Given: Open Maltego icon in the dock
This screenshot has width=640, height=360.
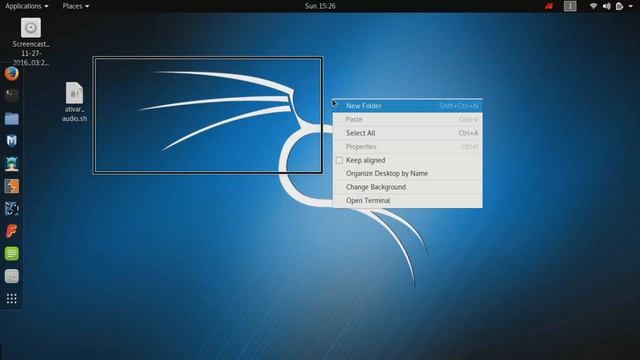Looking at the screenshot, I should [x=11, y=209].
